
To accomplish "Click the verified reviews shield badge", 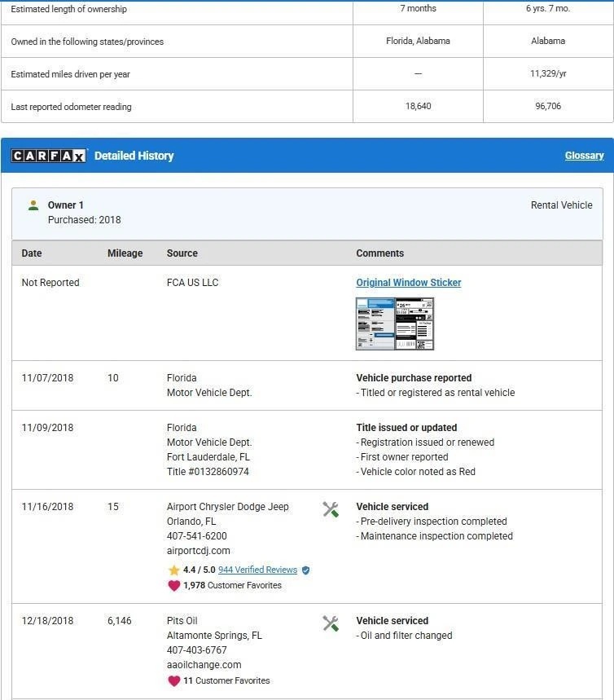I will (306, 570).
